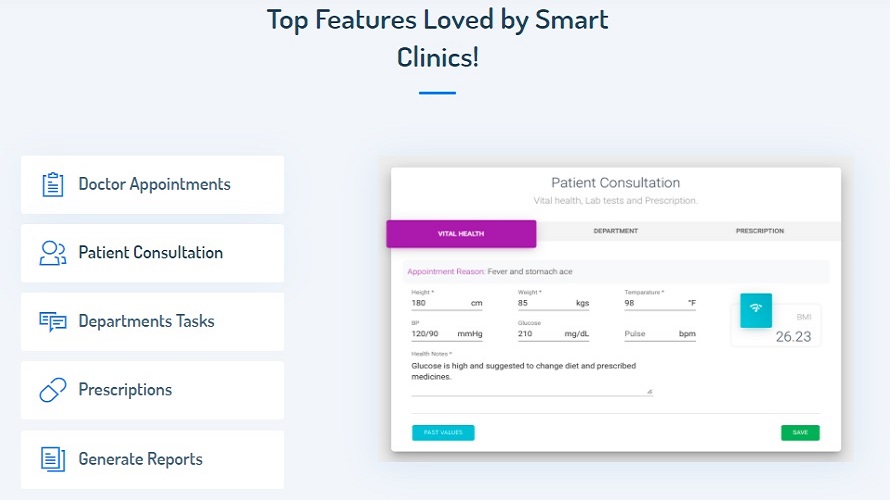Open the Prescription tab
The image size is (890, 500).
760,231
